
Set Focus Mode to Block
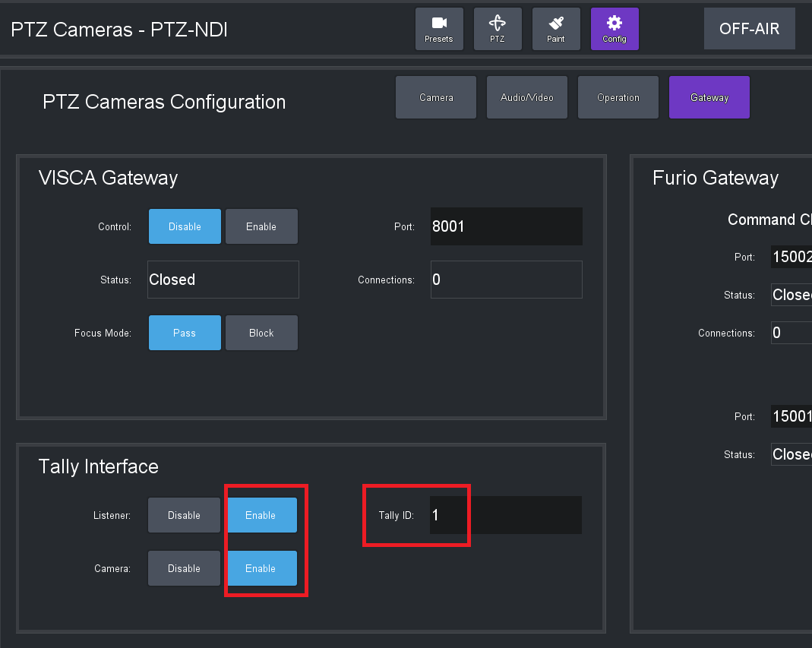[261, 333]
